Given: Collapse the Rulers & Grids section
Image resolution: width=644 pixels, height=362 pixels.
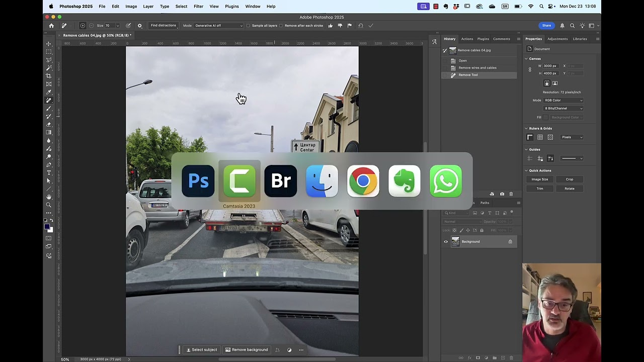Looking at the screenshot, I should coord(526,128).
